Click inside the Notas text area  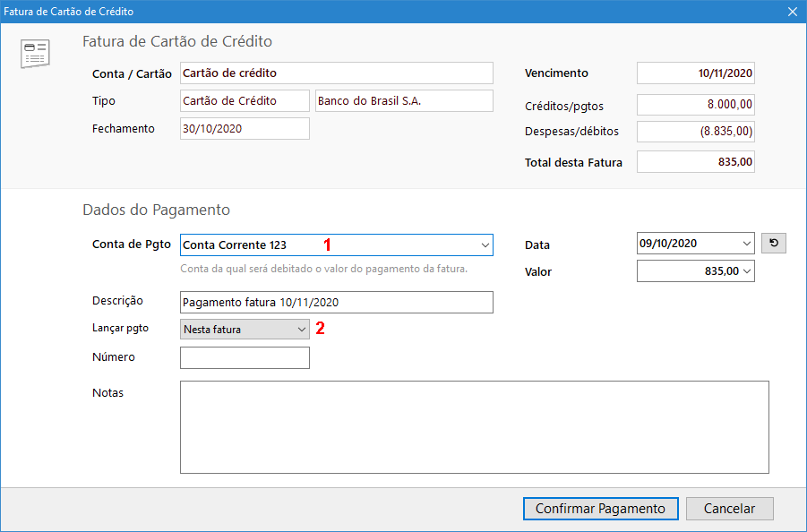(474, 426)
